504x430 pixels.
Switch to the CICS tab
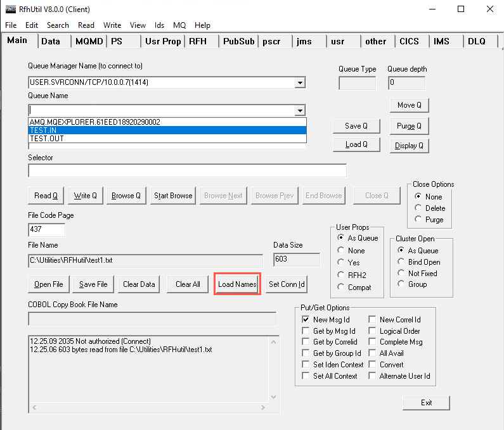(x=413, y=41)
